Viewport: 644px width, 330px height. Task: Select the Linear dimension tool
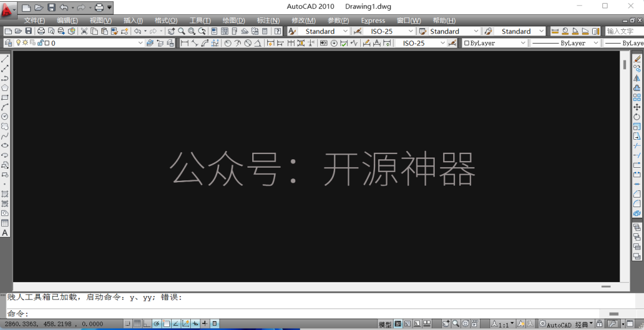coord(185,43)
